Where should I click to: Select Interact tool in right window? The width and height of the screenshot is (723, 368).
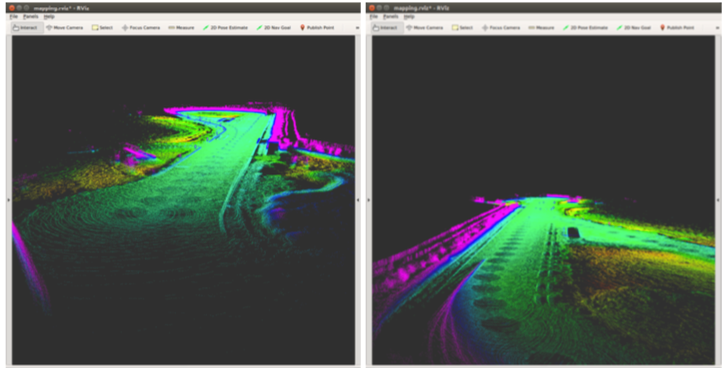click(x=387, y=28)
